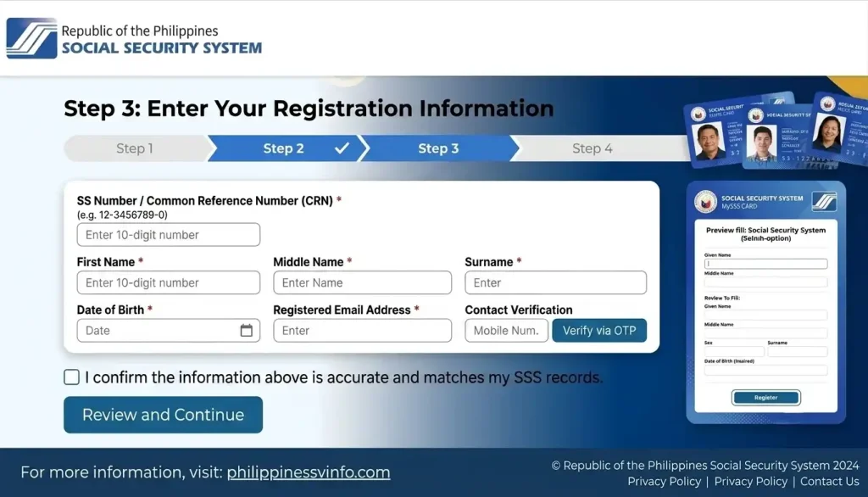Focus the Registered Email Address field
Screen dimensions: 868x497
click(363, 330)
